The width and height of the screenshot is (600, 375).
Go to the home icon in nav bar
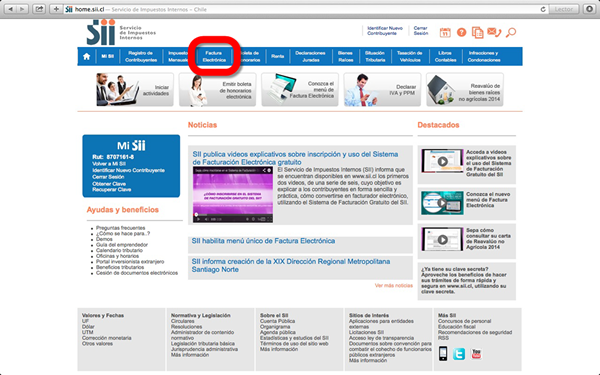86,57
